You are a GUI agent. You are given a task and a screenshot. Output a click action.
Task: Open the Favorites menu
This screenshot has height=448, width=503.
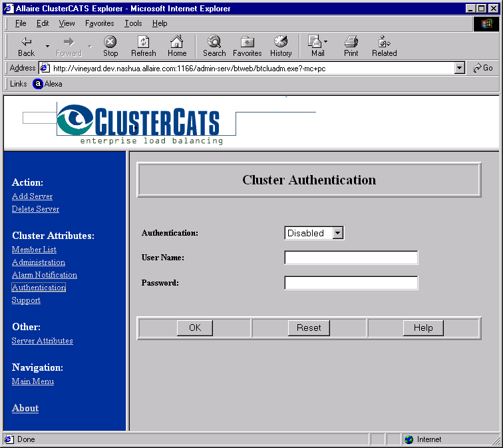coord(99,23)
